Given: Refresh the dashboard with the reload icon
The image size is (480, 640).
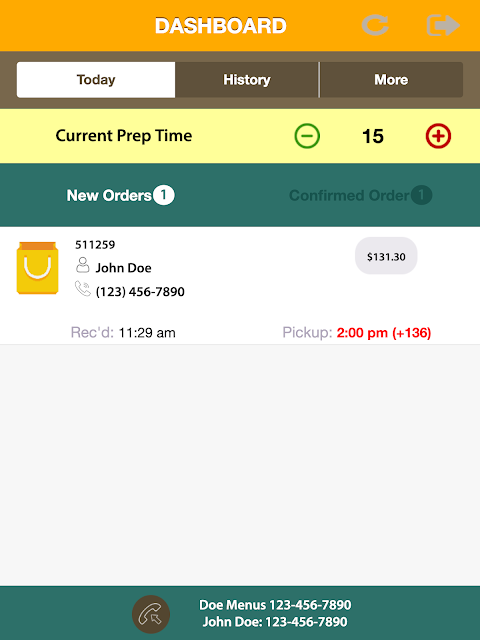Looking at the screenshot, I should click(x=375, y=25).
